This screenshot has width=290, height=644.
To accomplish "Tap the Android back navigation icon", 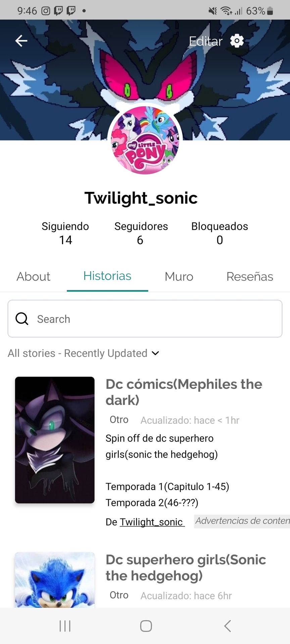I will [x=227, y=626].
